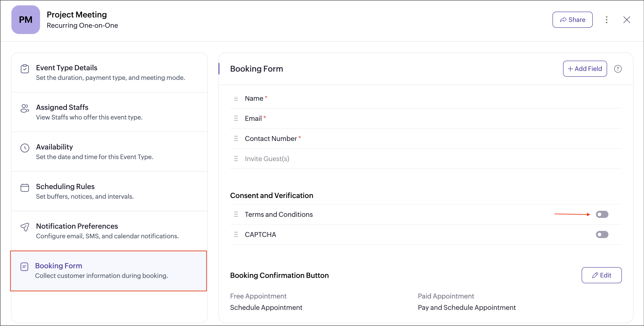The height and width of the screenshot is (326, 644).
Task: Click the Event Type Details clipboard icon
Action: (25, 69)
